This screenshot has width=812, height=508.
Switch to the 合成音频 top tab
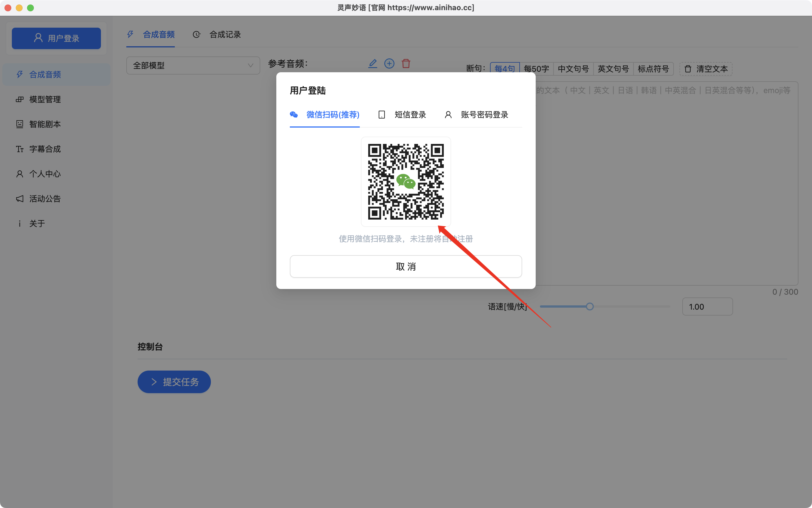(151, 35)
